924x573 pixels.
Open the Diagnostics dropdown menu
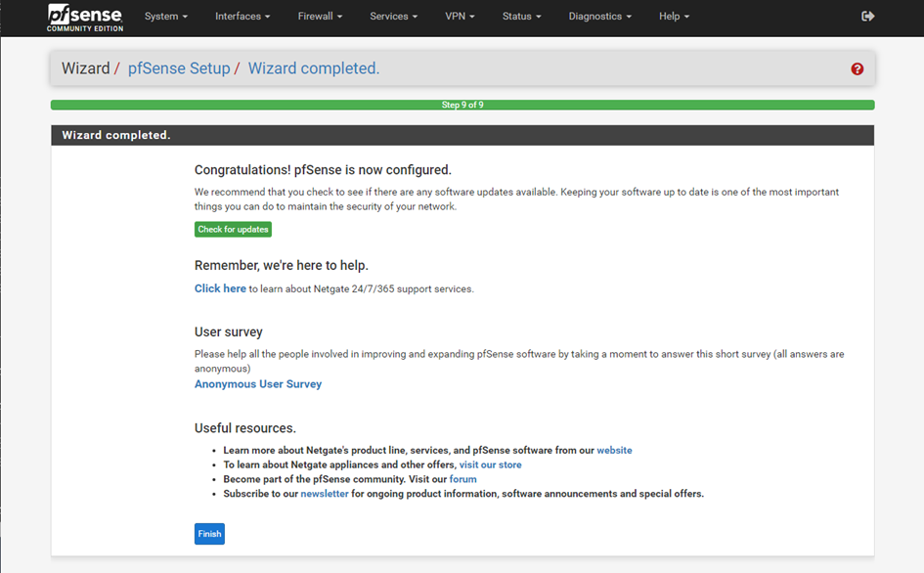600,17
